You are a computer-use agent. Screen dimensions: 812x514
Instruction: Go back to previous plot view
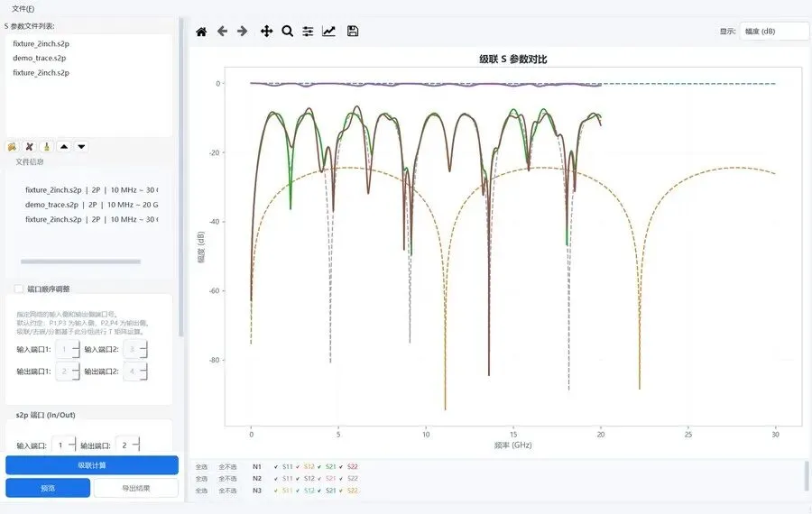(222, 31)
